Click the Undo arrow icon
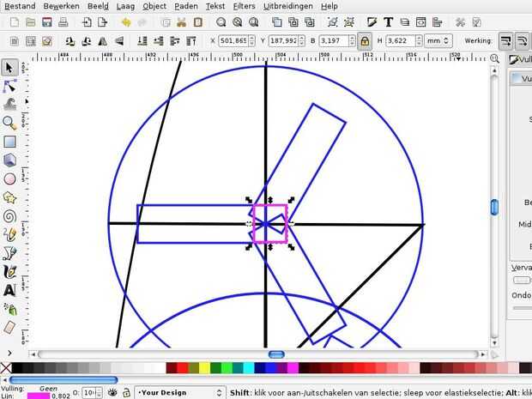Viewport: 532px width, 399px height. 126,22
